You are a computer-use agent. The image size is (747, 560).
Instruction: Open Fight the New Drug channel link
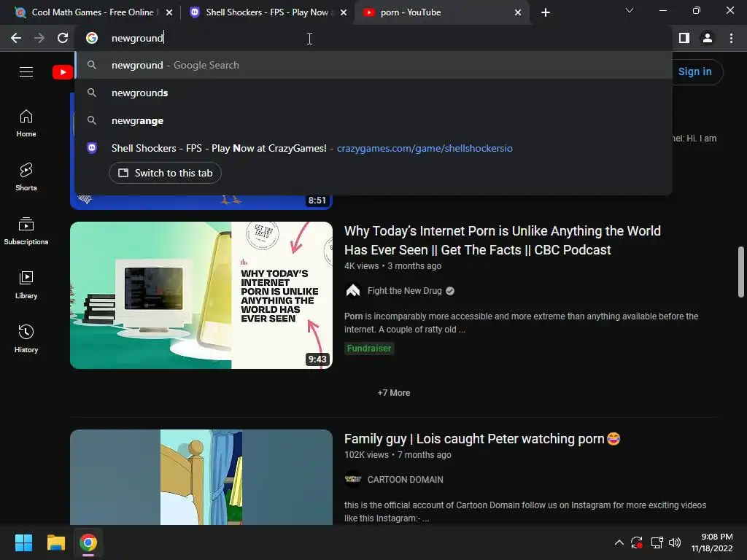click(x=404, y=290)
